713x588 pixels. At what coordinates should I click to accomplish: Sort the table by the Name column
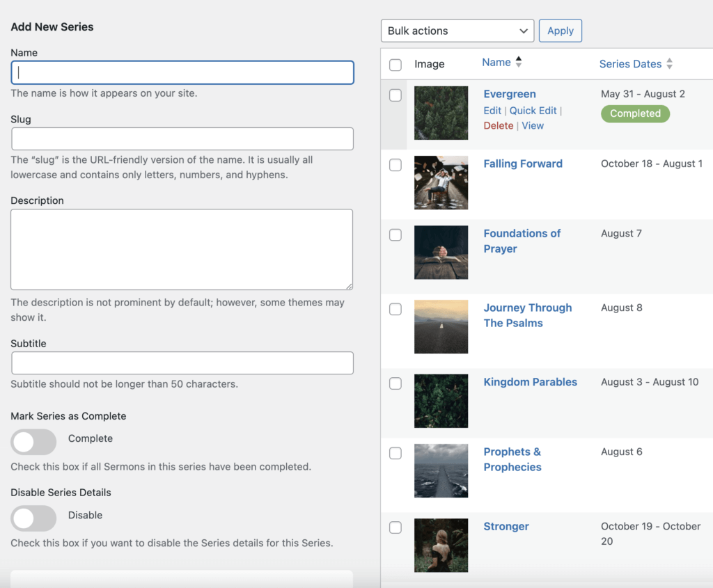[x=496, y=63]
